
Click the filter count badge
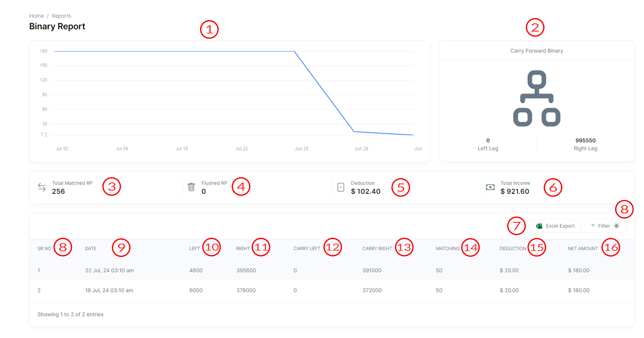(616, 226)
